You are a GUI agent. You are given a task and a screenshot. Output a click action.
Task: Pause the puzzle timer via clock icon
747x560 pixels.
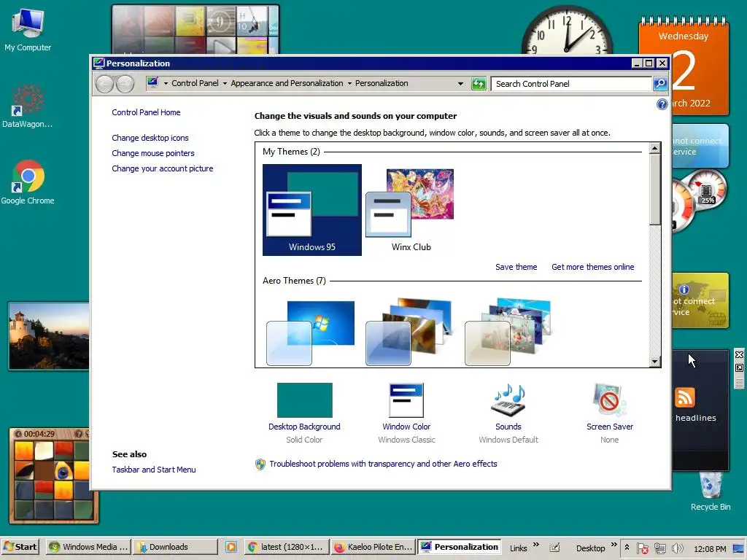click(18, 434)
